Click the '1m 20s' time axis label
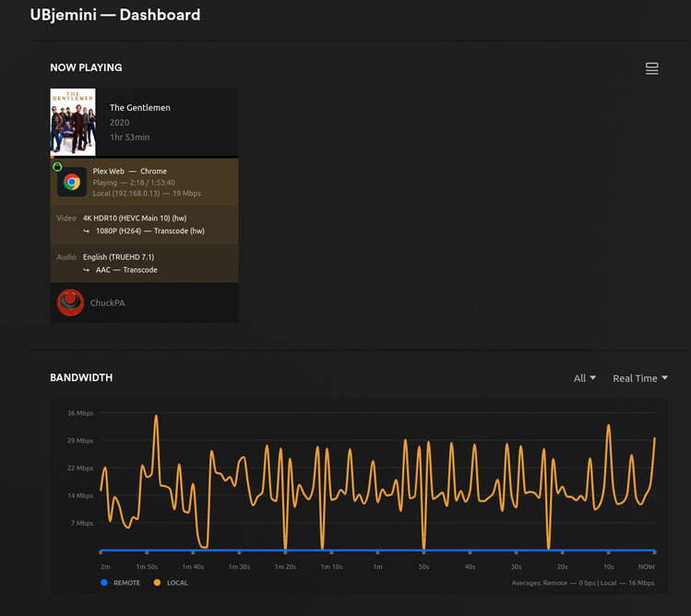This screenshot has width=691, height=616. 286,566
